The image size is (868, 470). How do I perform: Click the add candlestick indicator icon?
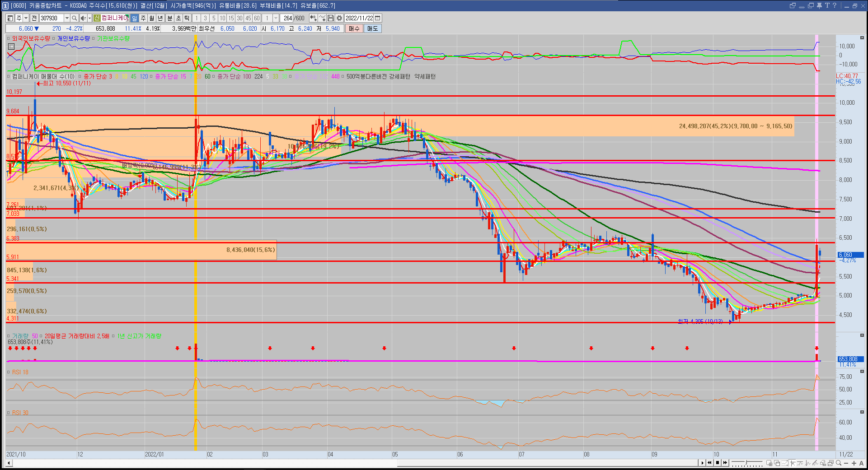click(313, 18)
